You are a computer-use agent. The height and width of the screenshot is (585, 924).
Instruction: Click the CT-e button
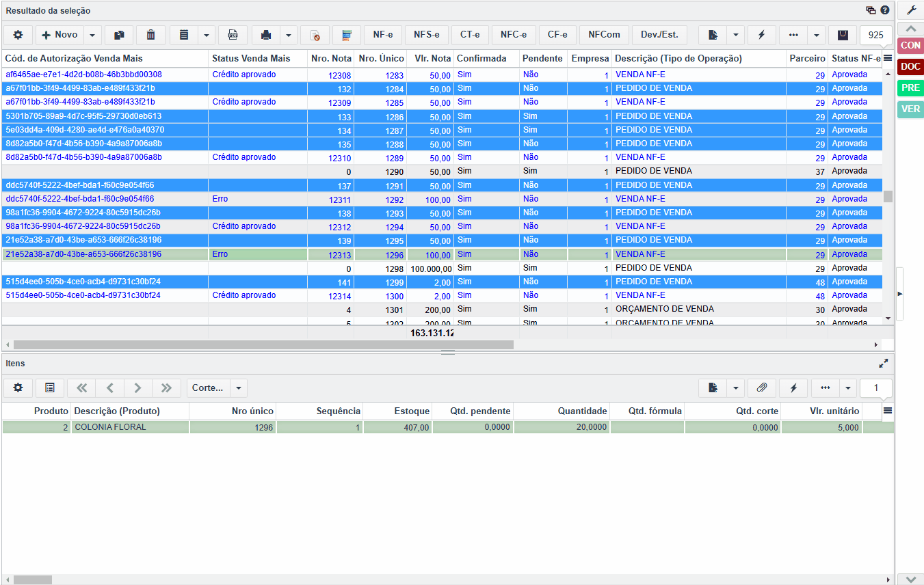click(470, 35)
